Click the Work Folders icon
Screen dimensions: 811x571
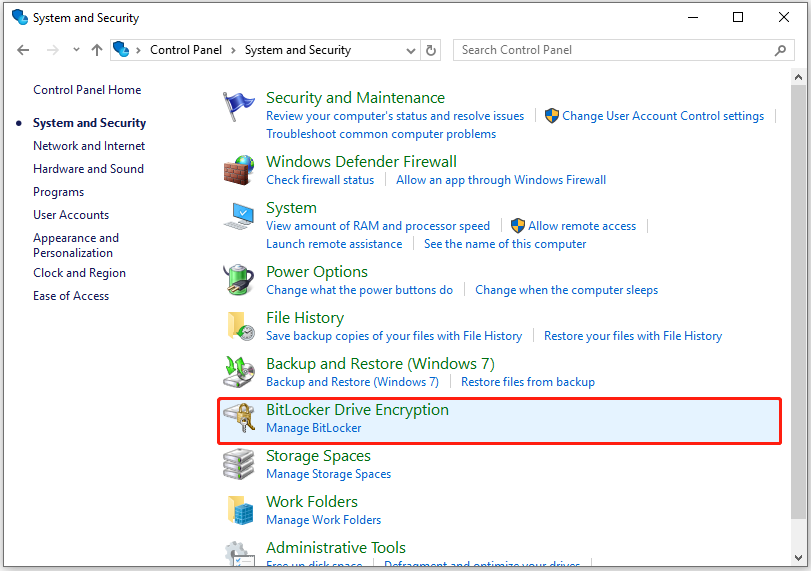[x=241, y=510]
